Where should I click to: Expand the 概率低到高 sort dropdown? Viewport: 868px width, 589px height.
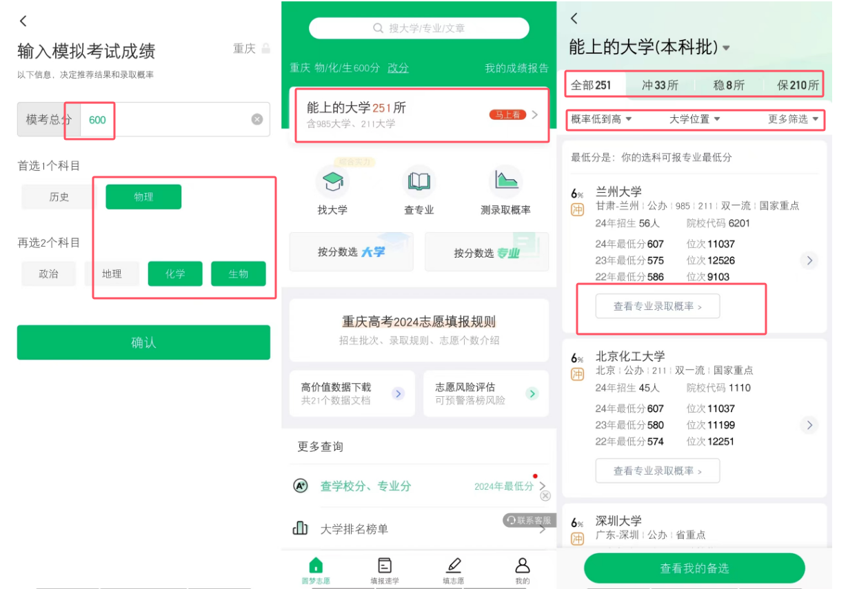tap(601, 119)
